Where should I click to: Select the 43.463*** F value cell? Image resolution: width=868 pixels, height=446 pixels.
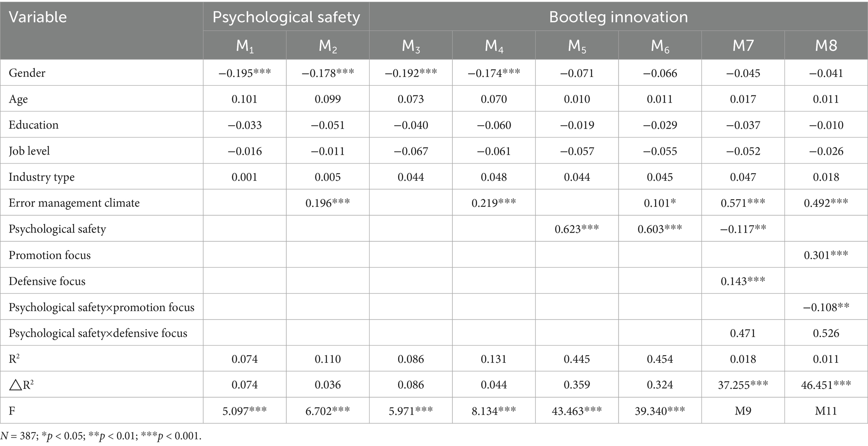(577, 410)
